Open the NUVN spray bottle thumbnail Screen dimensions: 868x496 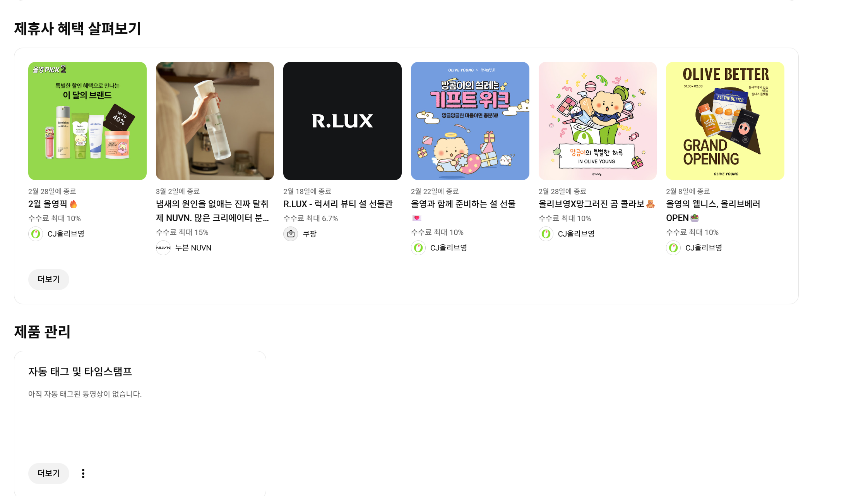215,121
